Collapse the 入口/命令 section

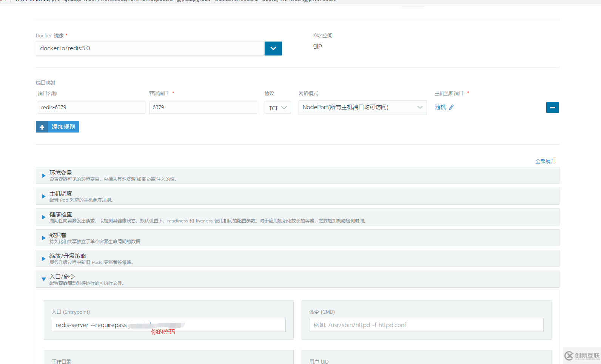(297, 279)
